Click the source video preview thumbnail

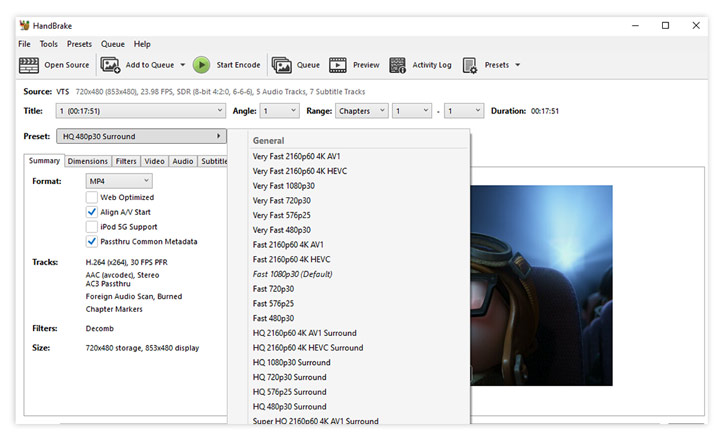(x=541, y=285)
